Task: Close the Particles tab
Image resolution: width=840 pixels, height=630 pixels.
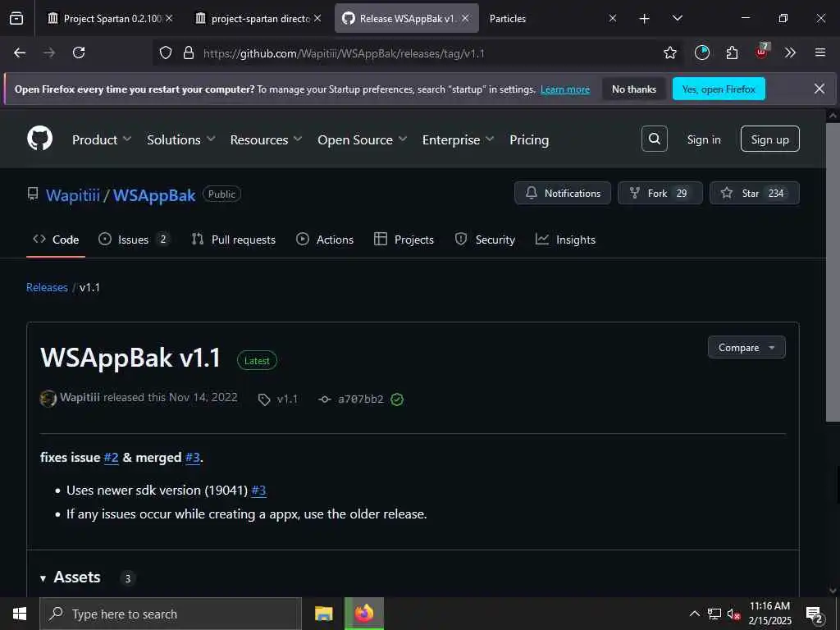Action: pos(612,18)
